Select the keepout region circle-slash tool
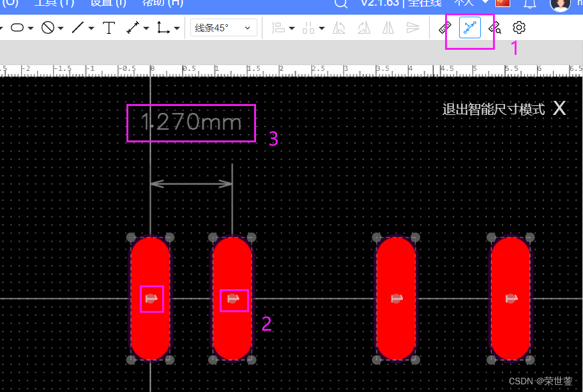This screenshot has height=392, width=583. (48, 27)
